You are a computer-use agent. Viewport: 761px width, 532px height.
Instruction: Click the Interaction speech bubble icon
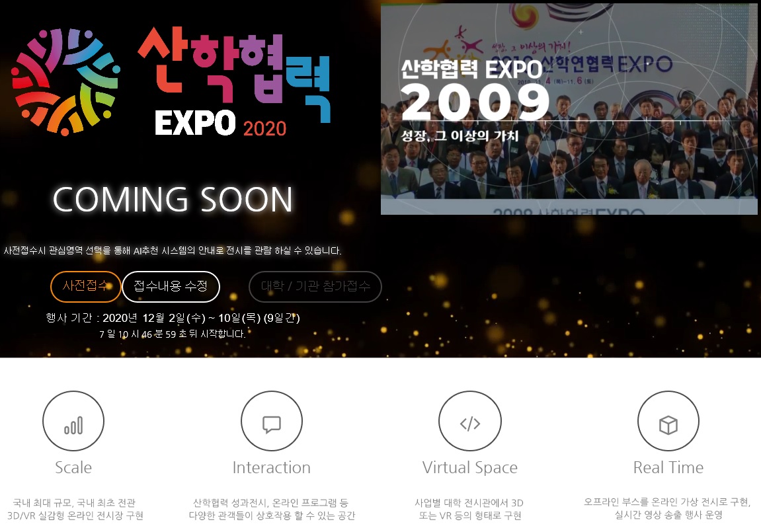pos(271,421)
